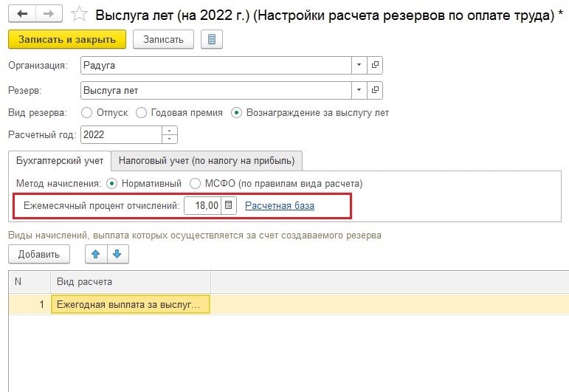The height and width of the screenshot is (392, 569).
Task: Add form to favorites with star icon
Action: tap(79, 14)
